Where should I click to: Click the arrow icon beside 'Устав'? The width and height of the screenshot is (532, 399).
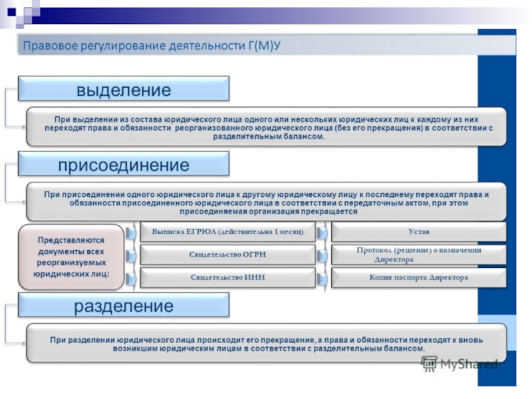[323, 233]
